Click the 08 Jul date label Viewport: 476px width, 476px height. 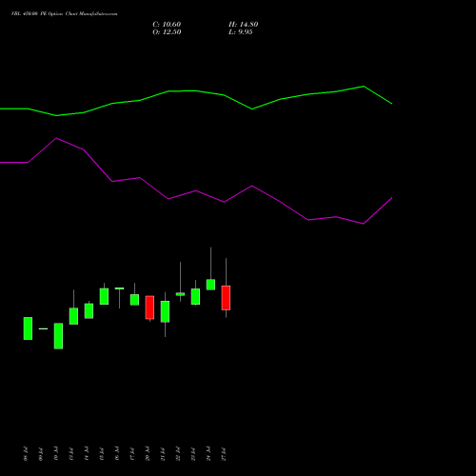tap(26, 454)
